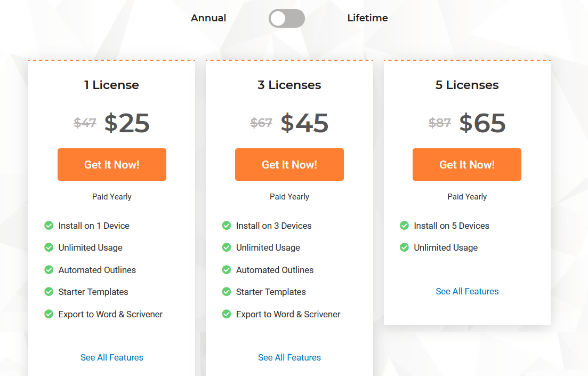The width and height of the screenshot is (588, 376).
Task: Click the 1 License plan card header
Action: coord(111,85)
